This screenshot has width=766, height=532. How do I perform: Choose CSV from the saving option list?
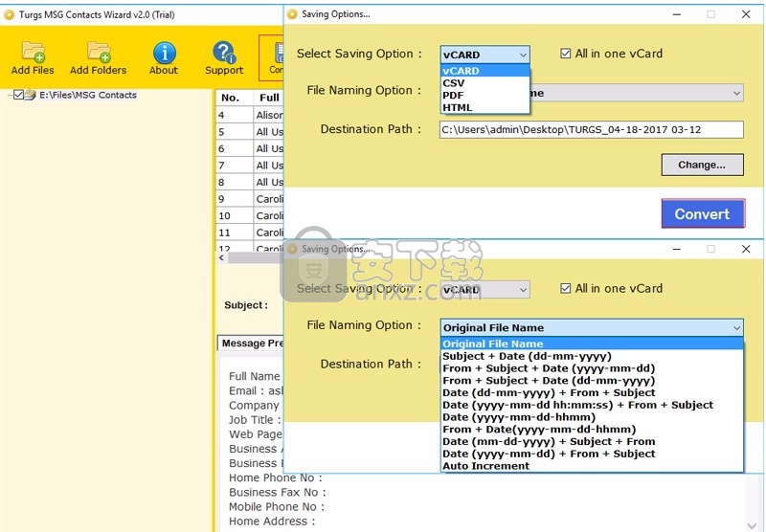[484, 83]
